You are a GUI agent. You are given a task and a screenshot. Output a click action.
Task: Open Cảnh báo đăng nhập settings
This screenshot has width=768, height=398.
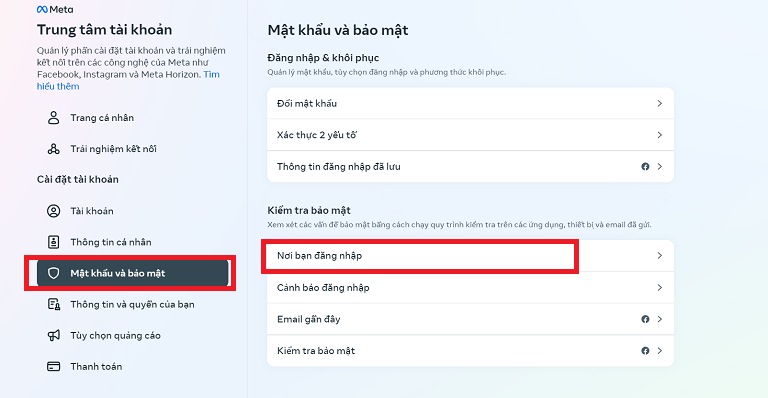[470, 287]
